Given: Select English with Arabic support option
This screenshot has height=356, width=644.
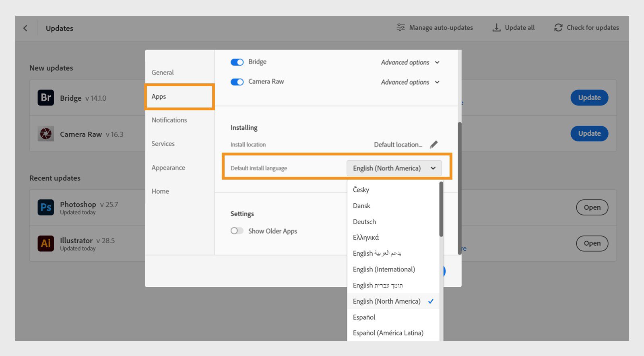Looking at the screenshot, I should coord(393,253).
